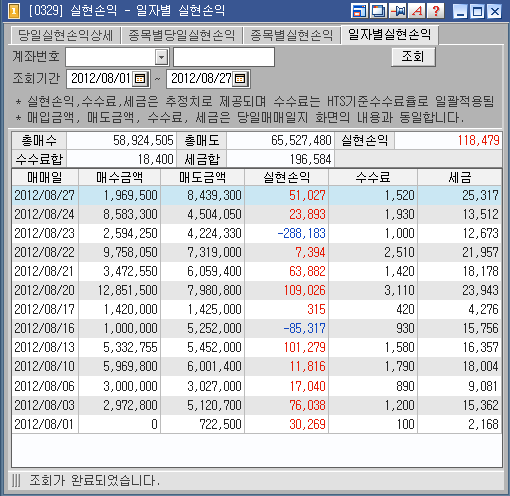
Task: Click the 조회 search button
Action: click(x=413, y=57)
